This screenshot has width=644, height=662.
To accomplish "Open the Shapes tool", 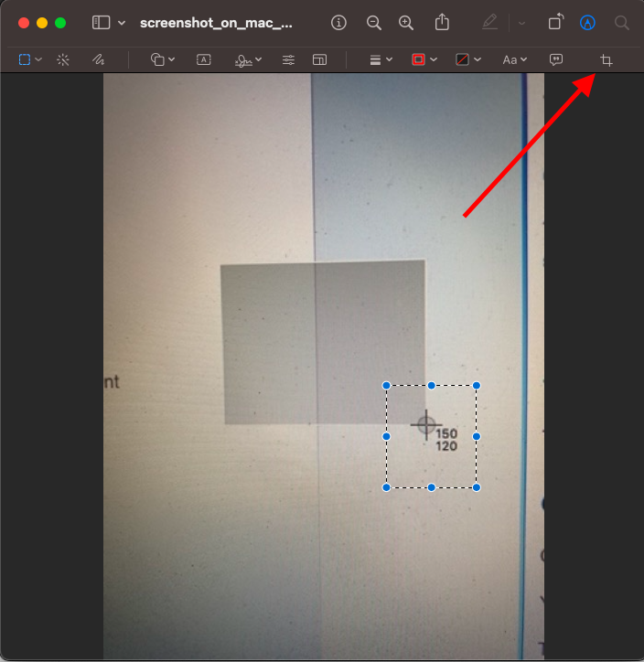I will [x=157, y=59].
